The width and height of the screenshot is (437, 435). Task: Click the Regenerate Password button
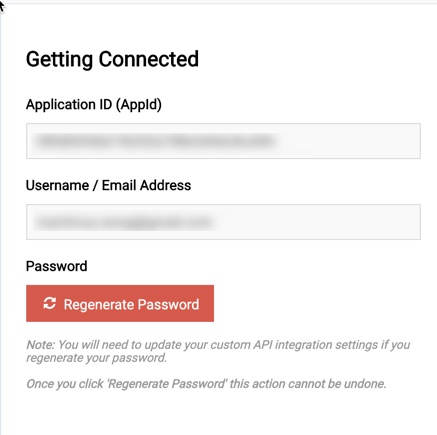click(x=120, y=303)
